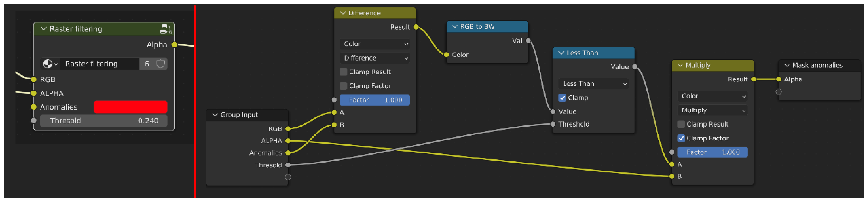Open the Difference blend mode dropdown
This screenshot has height=201, width=868.
click(x=375, y=58)
